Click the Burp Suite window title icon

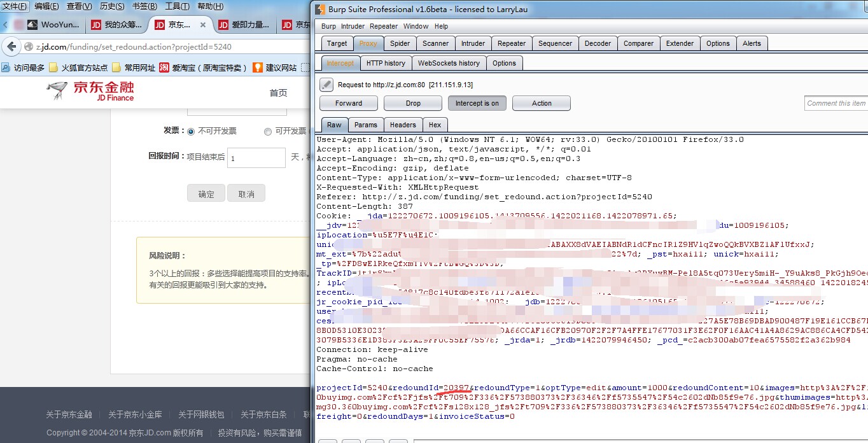coord(320,10)
